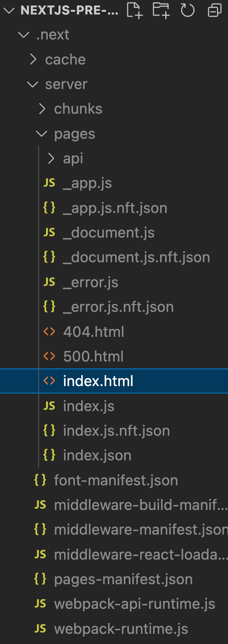228x644 pixels.
Task: Open _app.js.nft.json file name
Action: tap(115, 208)
